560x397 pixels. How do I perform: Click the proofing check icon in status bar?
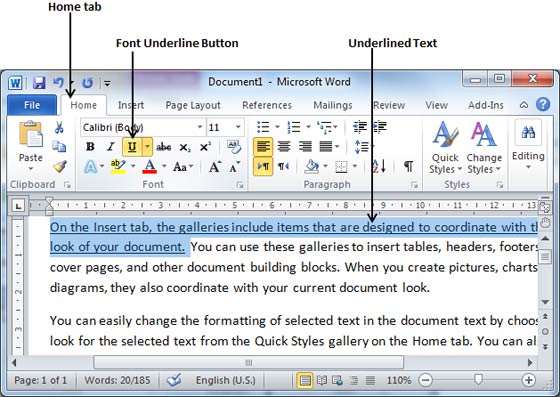(174, 380)
